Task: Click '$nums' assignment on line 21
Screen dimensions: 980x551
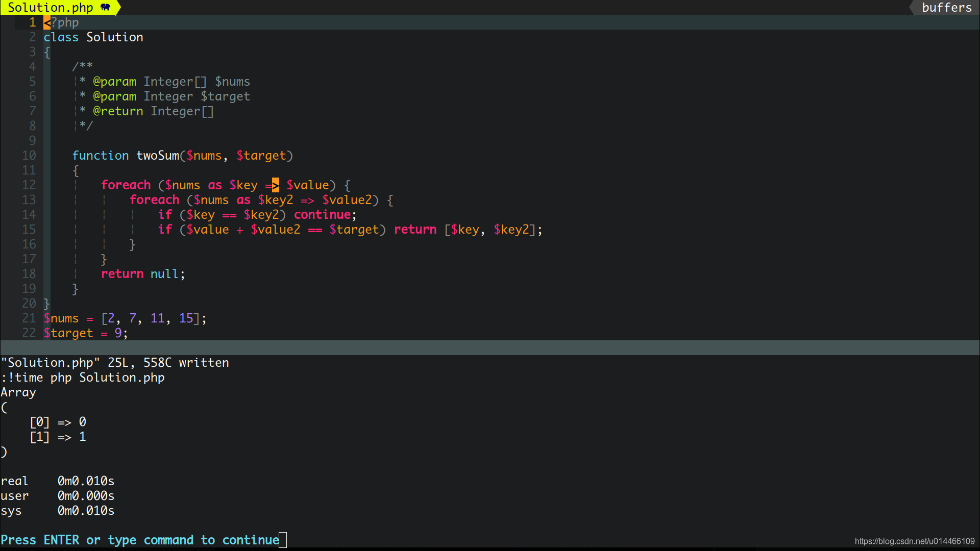Action: (61, 318)
